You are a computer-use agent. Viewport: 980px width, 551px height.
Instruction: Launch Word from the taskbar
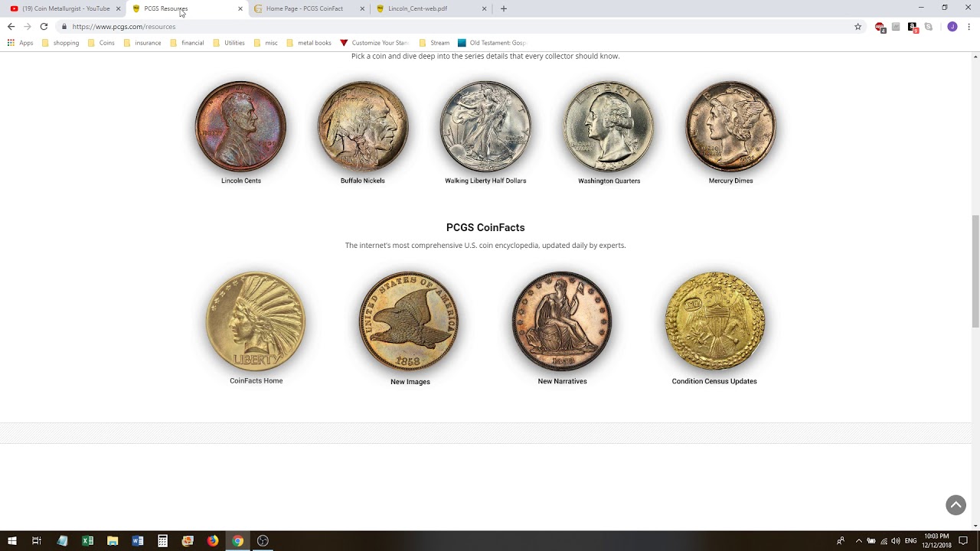pyautogui.click(x=138, y=541)
